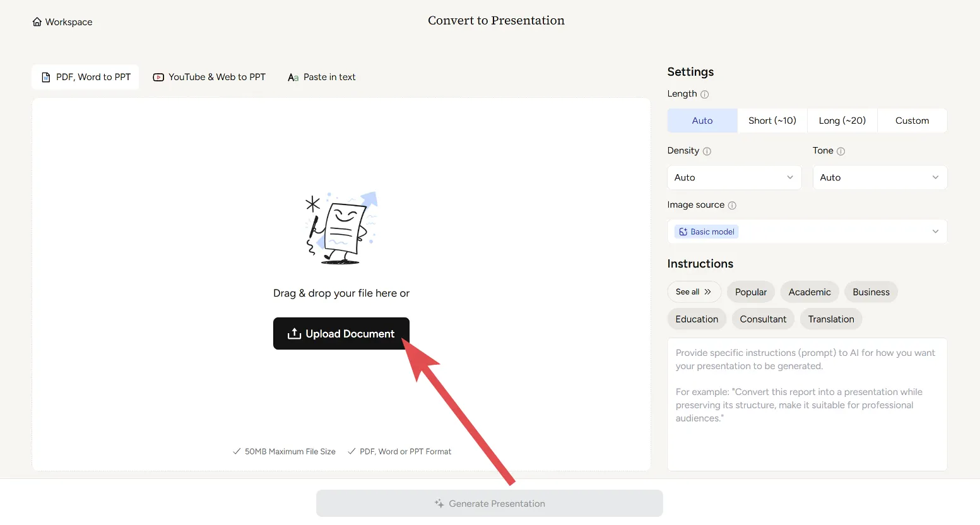Click the sparkle icon on Generate Presentation
Viewport: 980px width, 525px height.
439,504
